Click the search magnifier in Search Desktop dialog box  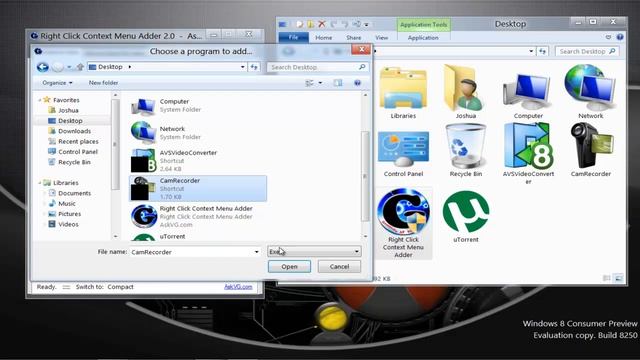click(x=362, y=67)
